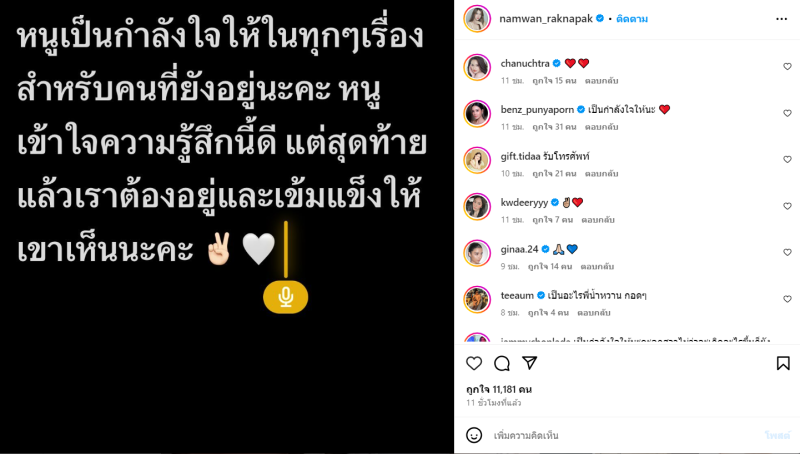Like ginaa.24's comment heart
This screenshot has width=800, height=454.
(787, 253)
